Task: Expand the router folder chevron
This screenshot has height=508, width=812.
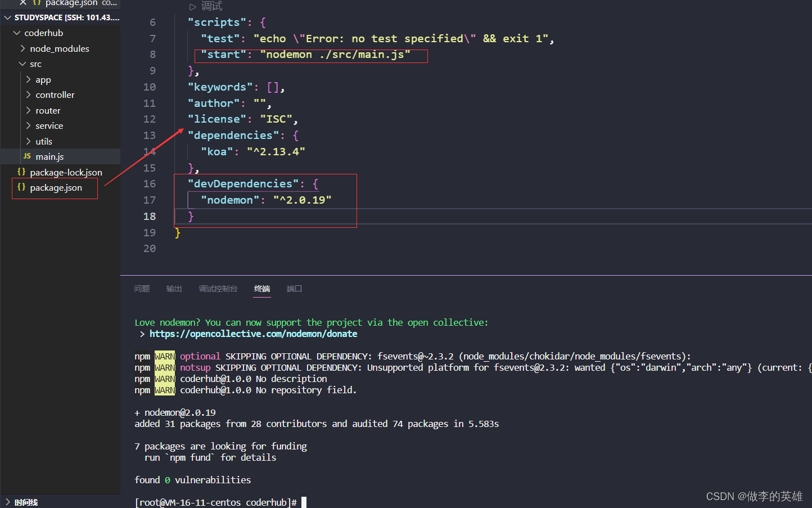Action: pos(28,110)
